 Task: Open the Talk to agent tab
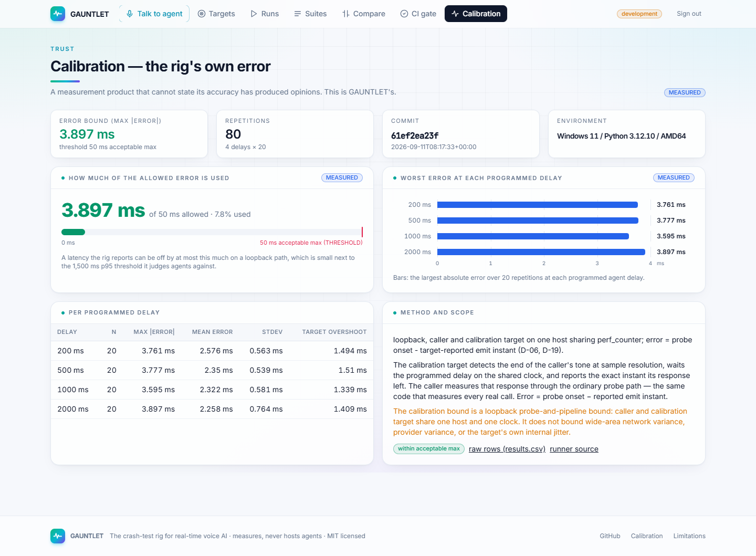[154, 14]
